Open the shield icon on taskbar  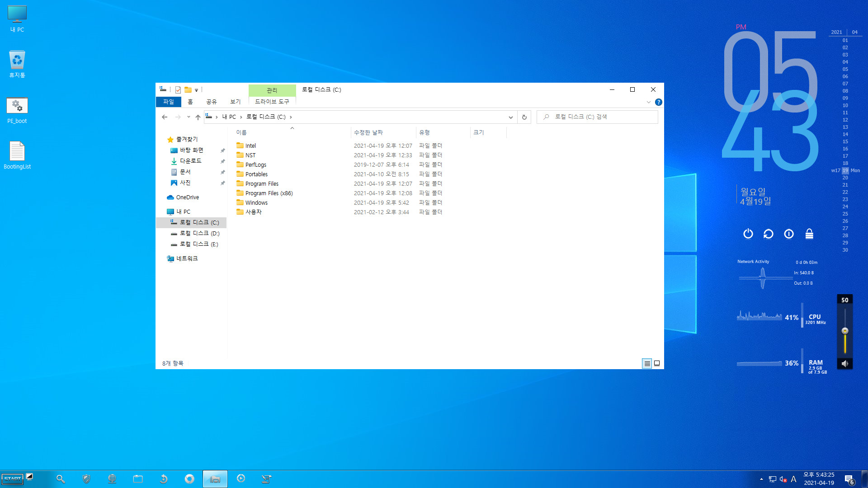(x=86, y=479)
